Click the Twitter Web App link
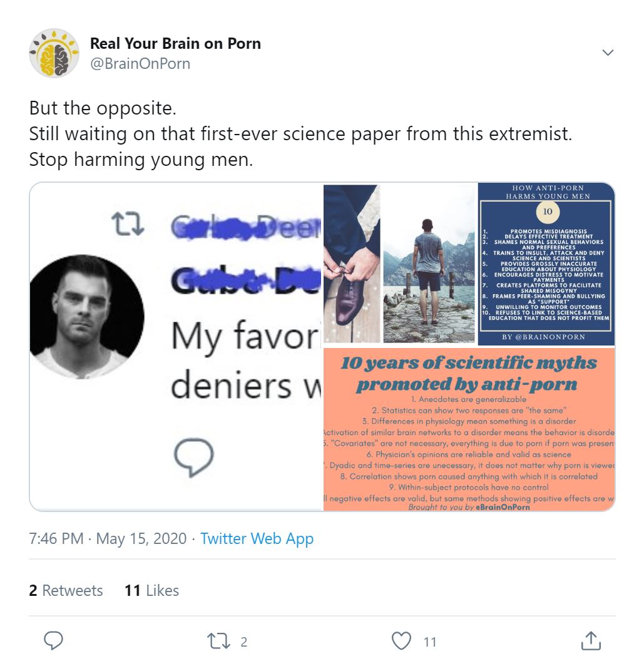 coord(257,538)
